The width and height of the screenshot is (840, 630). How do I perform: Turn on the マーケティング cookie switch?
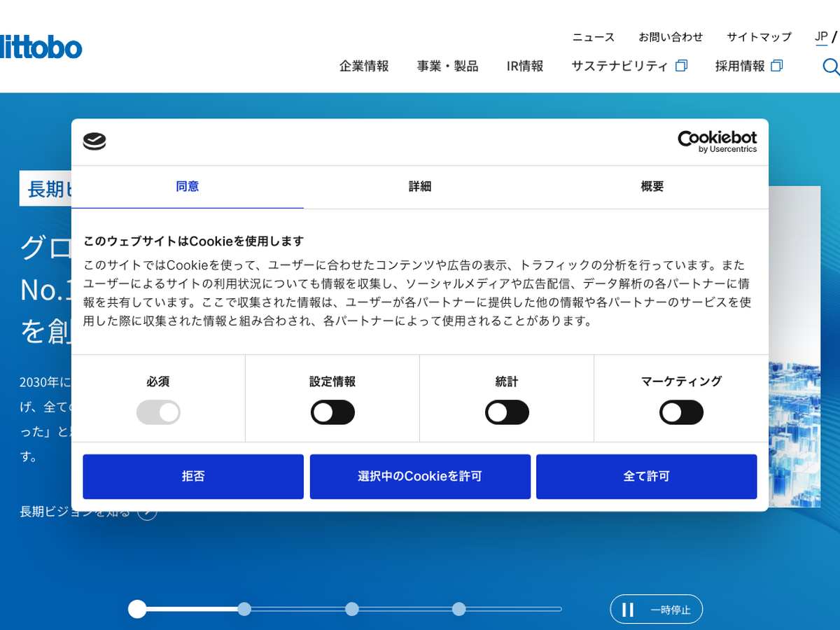click(x=681, y=412)
